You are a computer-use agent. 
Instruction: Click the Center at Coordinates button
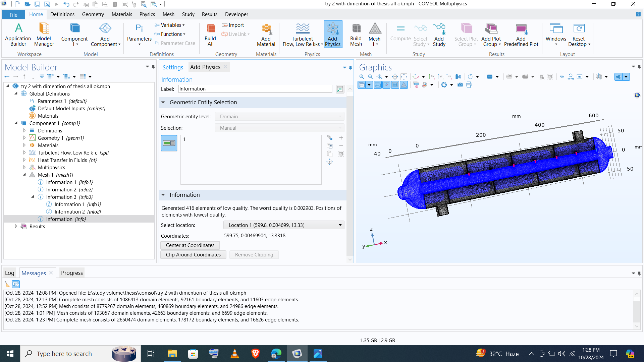190,245
